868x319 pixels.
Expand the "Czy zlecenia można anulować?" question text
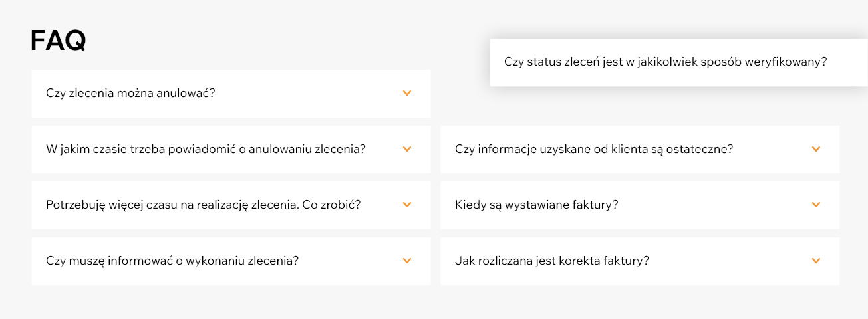130,93
